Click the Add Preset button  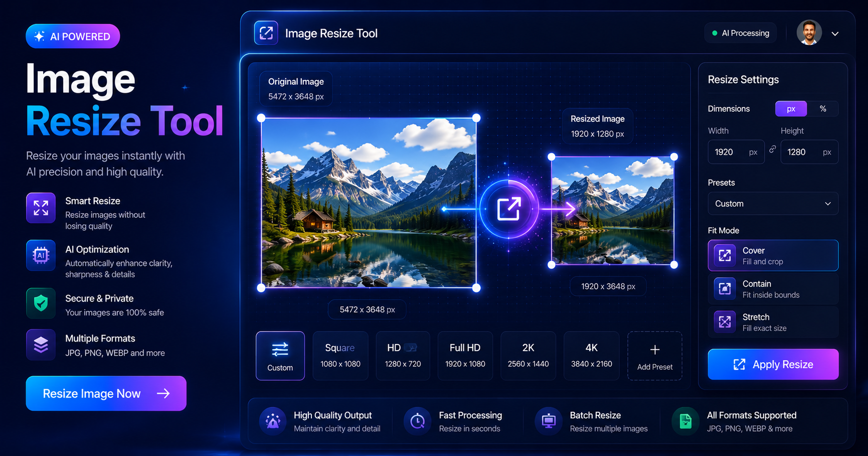point(654,356)
